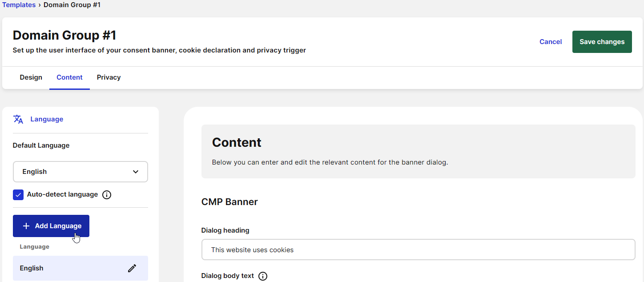Select the English row in the language list
This screenshot has width=644, height=282.
80,268
